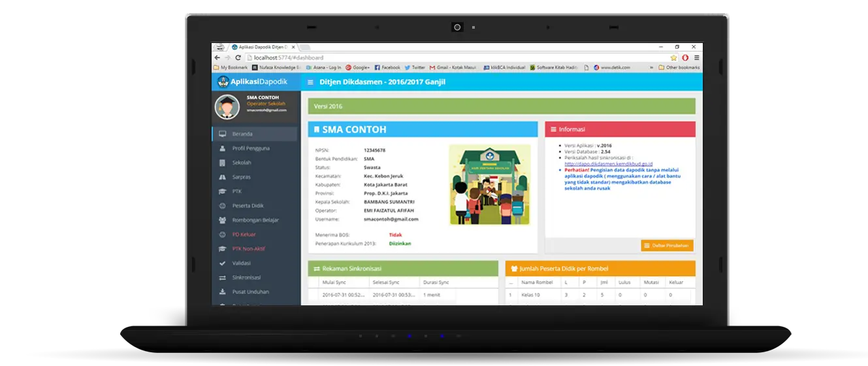868x366 pixels.
Task: Open the Pusat Unduhan download page
Action: point(250,292)
